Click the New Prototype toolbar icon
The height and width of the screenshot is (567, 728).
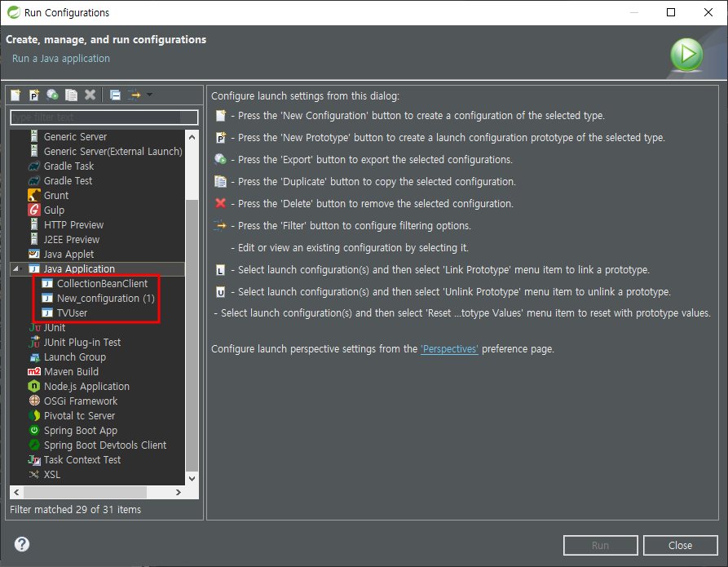[x=34, y=95]
